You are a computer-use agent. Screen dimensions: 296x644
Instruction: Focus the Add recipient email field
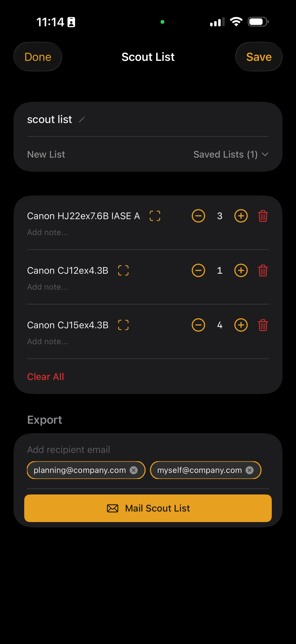148,450
